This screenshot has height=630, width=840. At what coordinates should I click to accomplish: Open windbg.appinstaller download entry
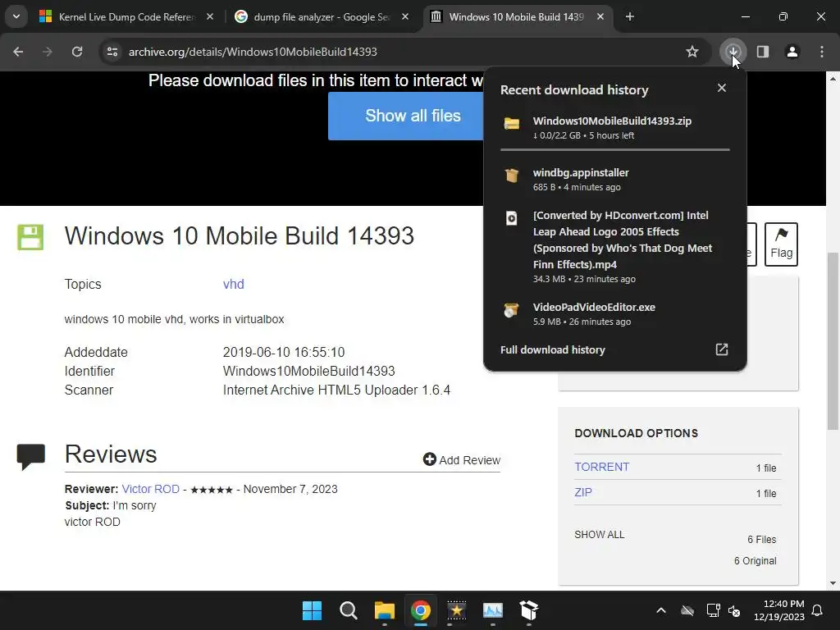point(614,180)
